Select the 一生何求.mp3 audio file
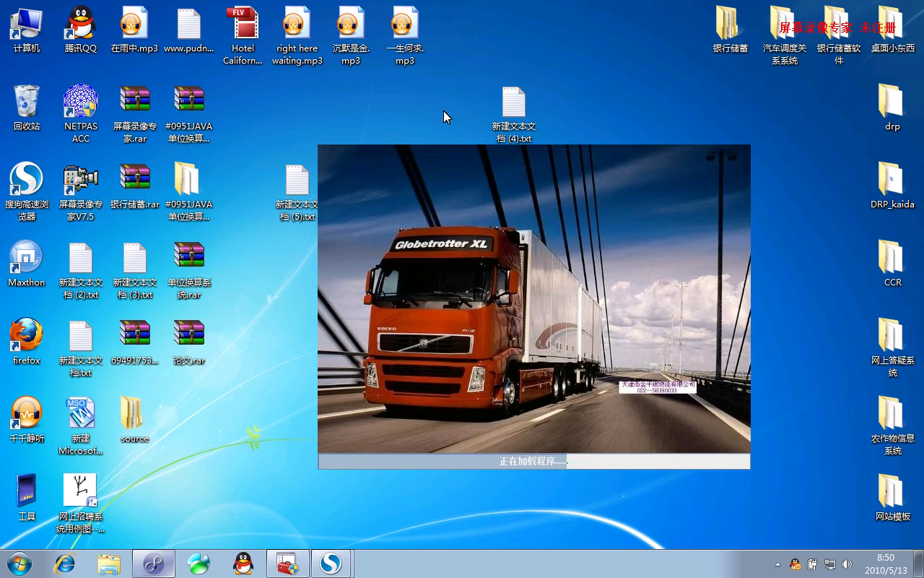This screenshot has width=924, height=578. 405,35
